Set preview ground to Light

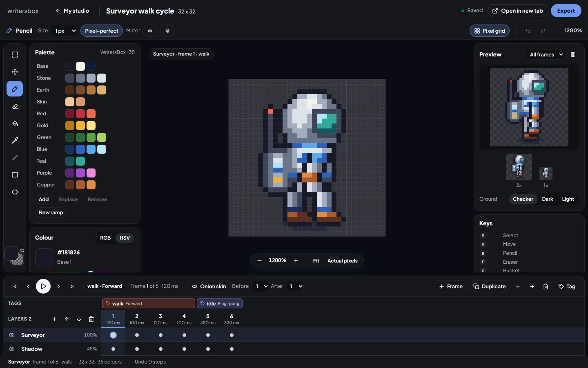[568, 199]
